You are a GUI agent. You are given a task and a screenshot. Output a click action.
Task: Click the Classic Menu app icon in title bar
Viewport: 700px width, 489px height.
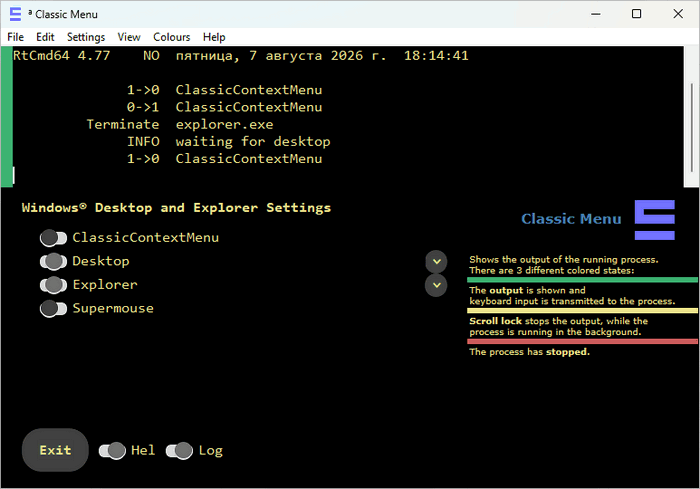[15, 14]
